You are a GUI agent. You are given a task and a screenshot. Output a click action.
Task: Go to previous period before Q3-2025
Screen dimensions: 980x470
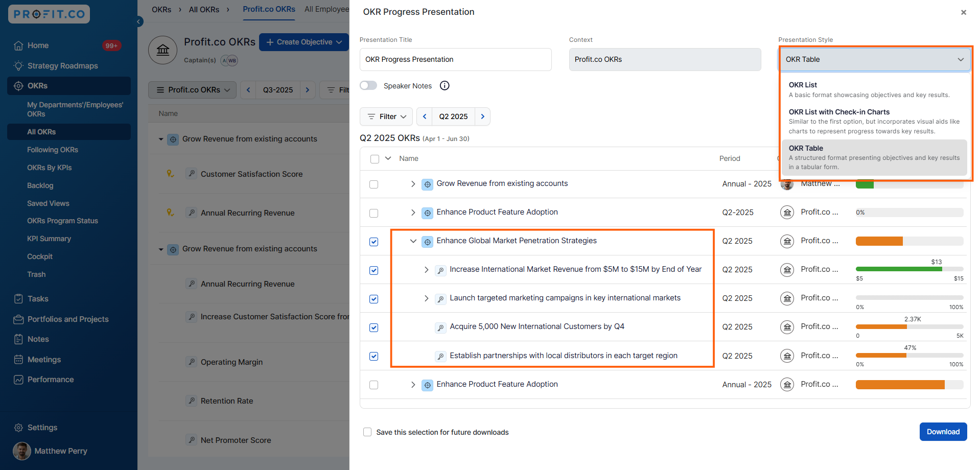tap(248, 90)
